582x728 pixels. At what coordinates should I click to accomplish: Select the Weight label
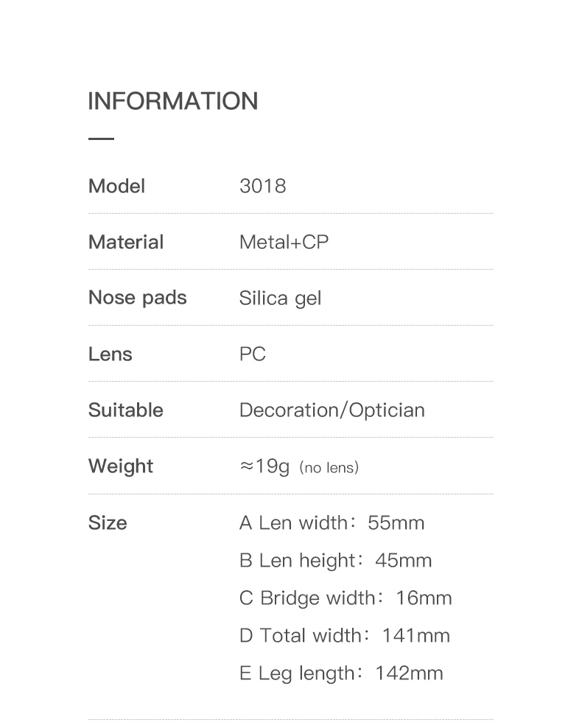(x=121, y=466)
